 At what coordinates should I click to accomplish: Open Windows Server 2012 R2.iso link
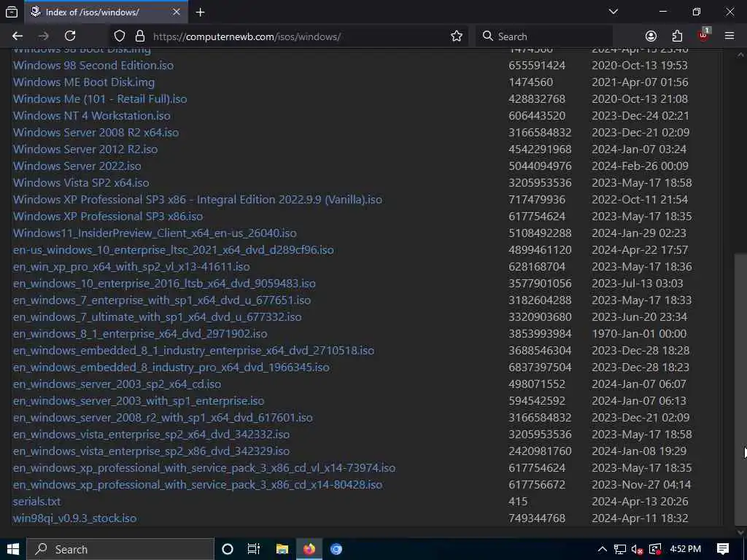tap(85, 149)
